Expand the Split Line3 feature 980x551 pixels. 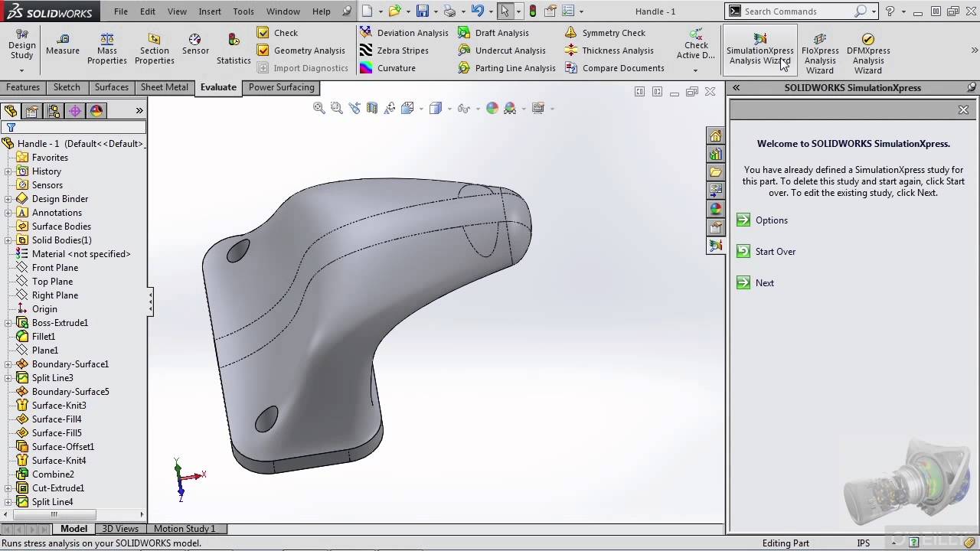(8, 378)
